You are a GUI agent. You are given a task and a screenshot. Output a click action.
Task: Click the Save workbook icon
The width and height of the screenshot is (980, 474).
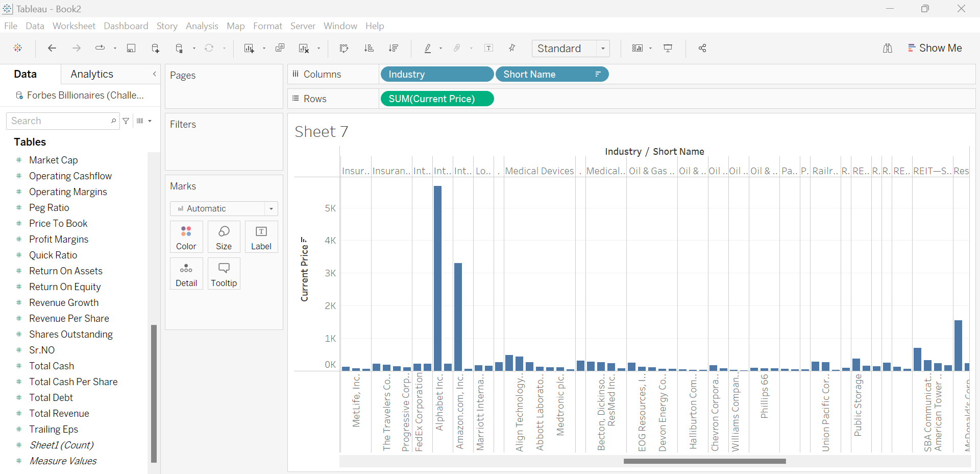(131, 48)
